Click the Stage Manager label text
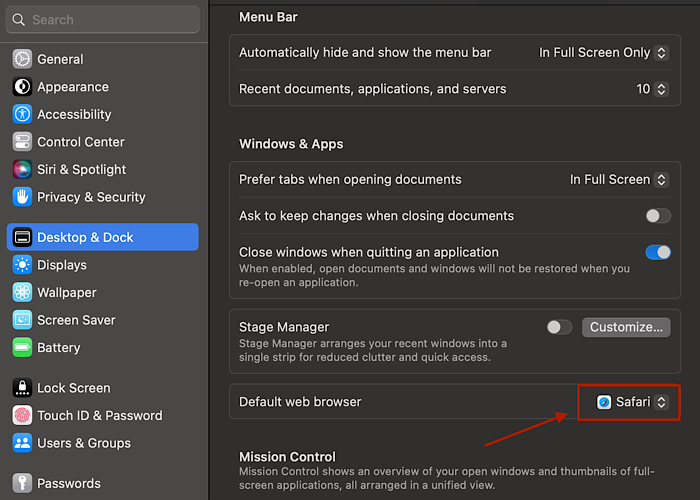The image size is (700, 500). coord(284,327)
